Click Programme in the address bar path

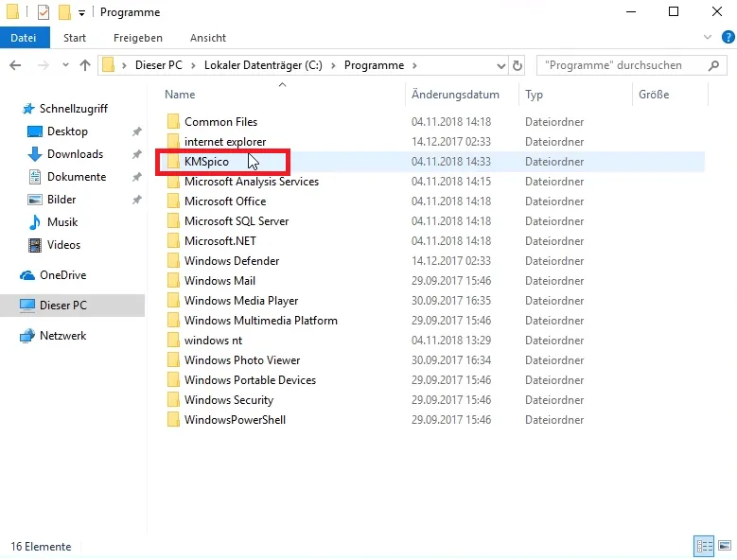point(374,65)
